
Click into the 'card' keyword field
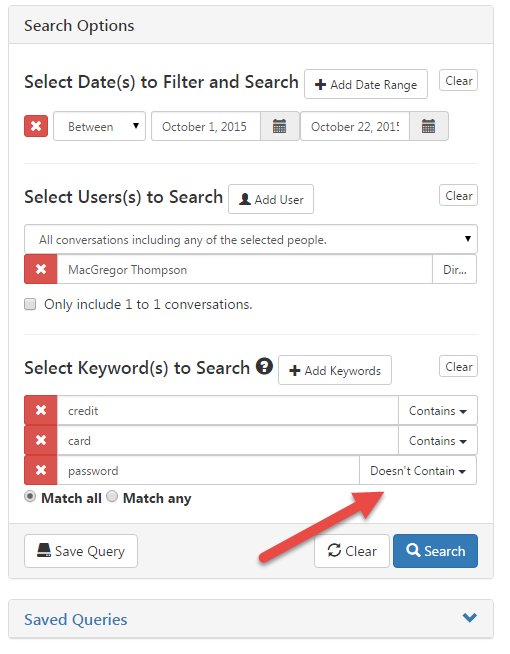pyautogui.click(x=228, y=440)
